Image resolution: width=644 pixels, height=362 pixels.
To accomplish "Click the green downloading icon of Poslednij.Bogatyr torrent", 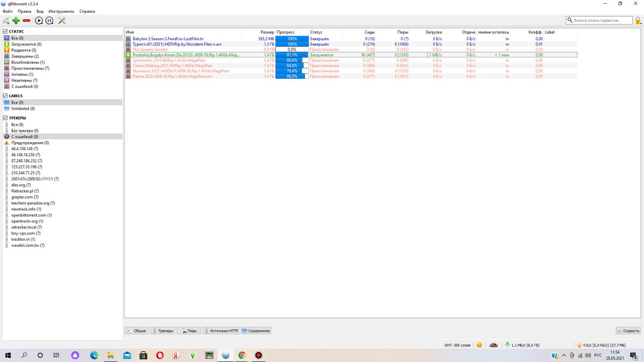I will [128, 55].
